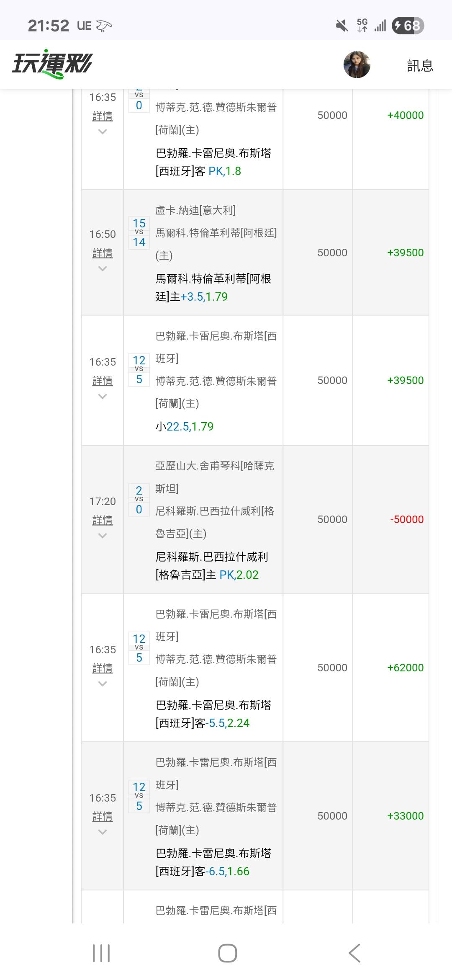This screenshot has height=980, width=452.
Task: Tap the Android home navigation button
Action: pyautogui.click(x=227, y=953)
